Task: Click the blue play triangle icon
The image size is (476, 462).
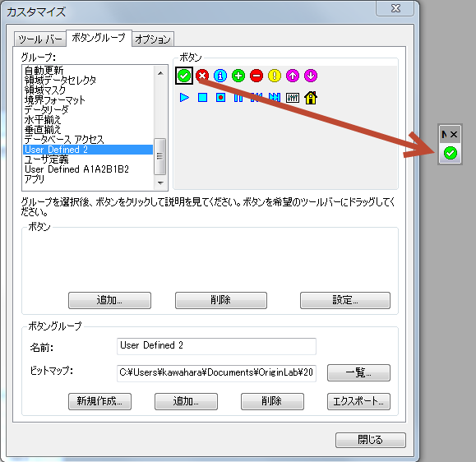Action: pyautogui.click(x=184, y=98)
